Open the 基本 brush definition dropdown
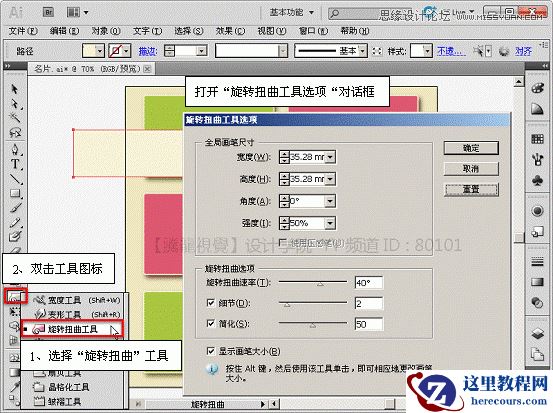 click(x=363, y=51)
